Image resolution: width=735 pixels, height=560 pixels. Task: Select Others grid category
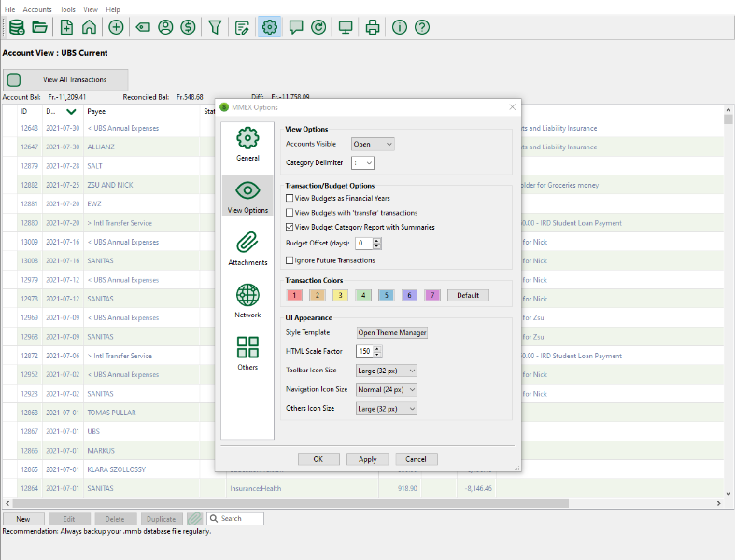coord(247,353)
